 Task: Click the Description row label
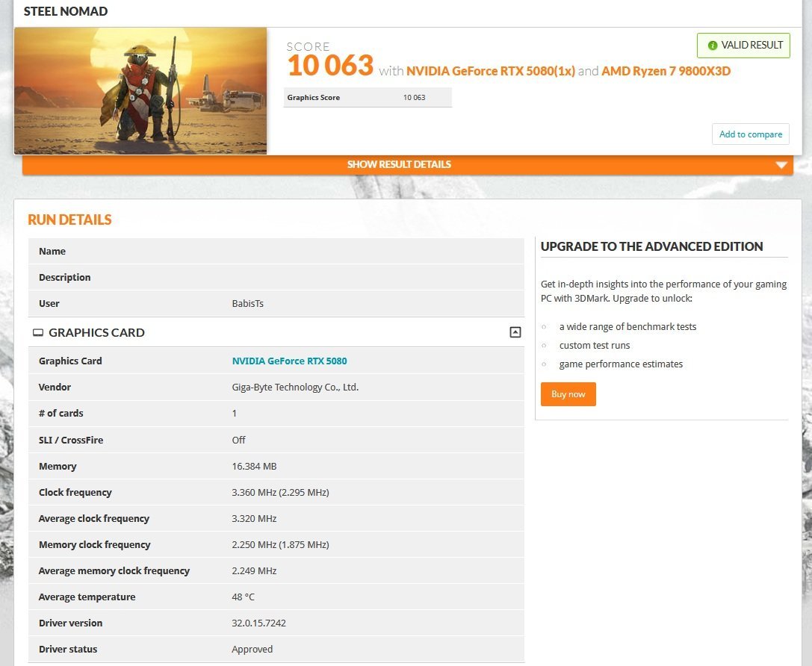(65, 277)
